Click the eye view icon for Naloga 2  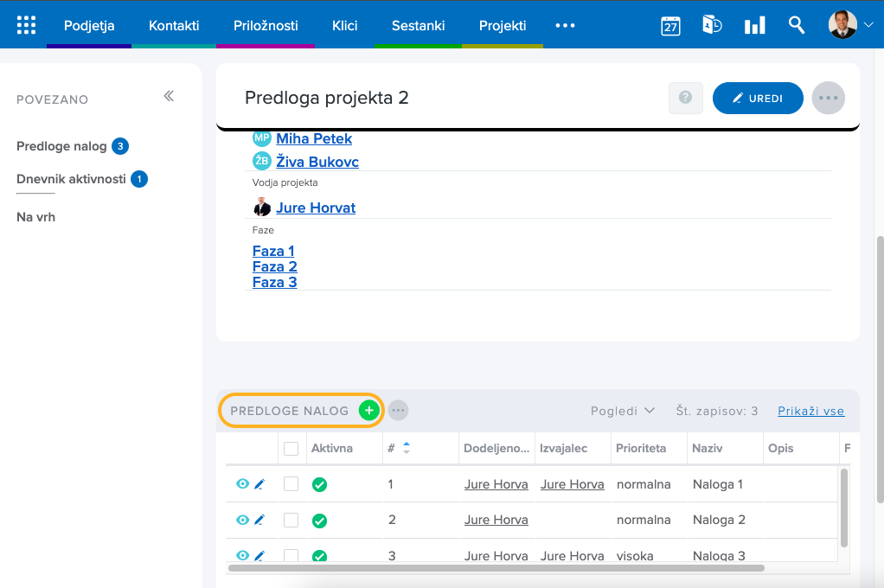tap(242, 520)
